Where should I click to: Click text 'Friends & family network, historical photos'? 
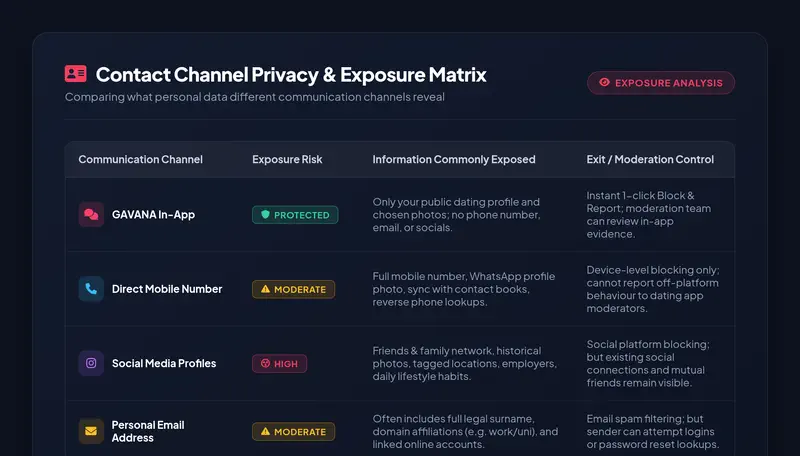(x=465, y=364)
